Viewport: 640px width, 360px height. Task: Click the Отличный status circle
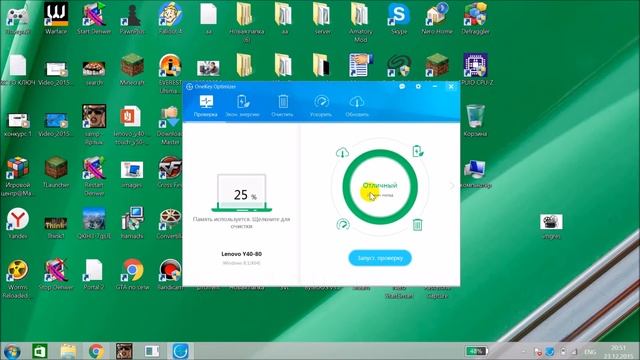click(x=380, y=187)
